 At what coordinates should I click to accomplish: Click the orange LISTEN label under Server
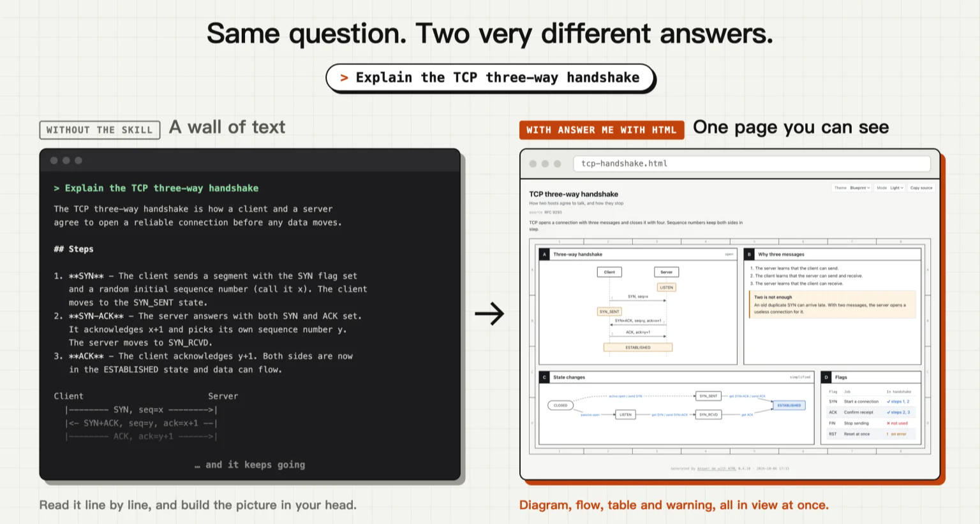(667, 287)
